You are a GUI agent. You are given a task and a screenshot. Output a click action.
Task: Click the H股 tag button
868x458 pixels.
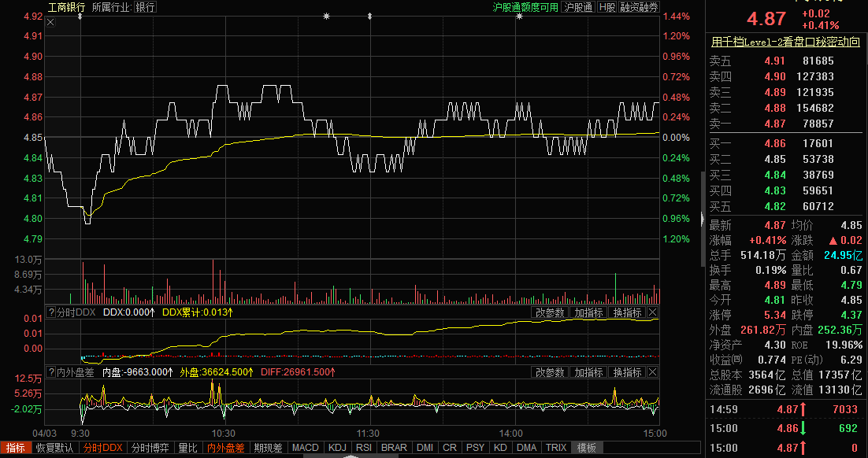point(606,7)
